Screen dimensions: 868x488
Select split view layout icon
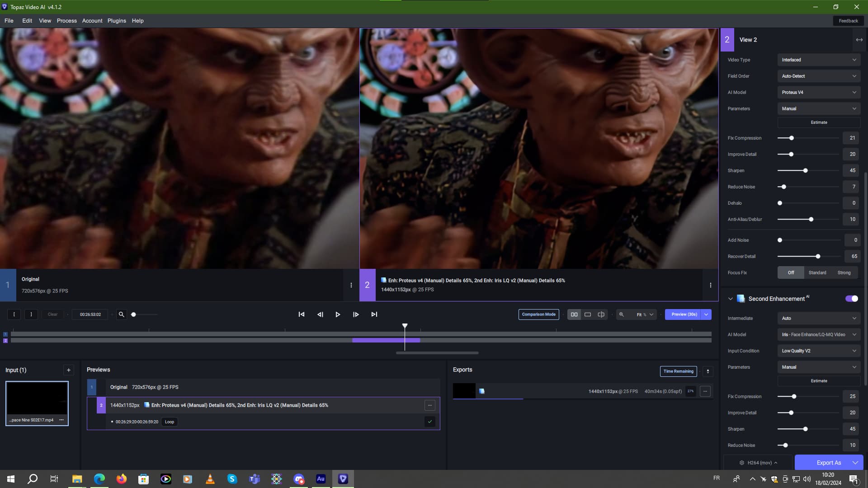601,314
